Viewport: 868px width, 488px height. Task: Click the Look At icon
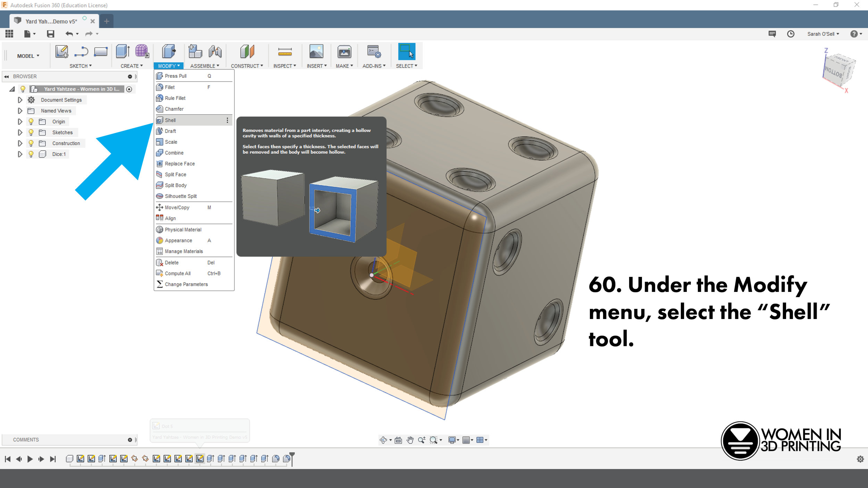click(398, 440)
